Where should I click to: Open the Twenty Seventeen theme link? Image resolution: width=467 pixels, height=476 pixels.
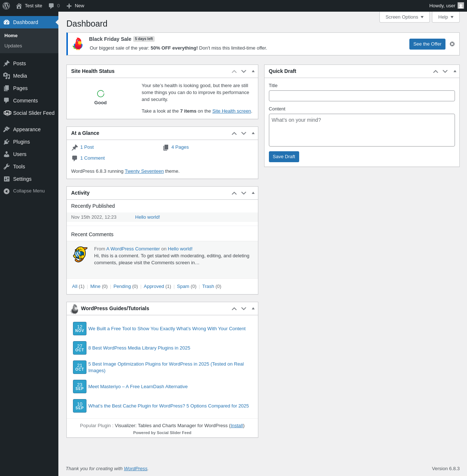pos(144,171)
